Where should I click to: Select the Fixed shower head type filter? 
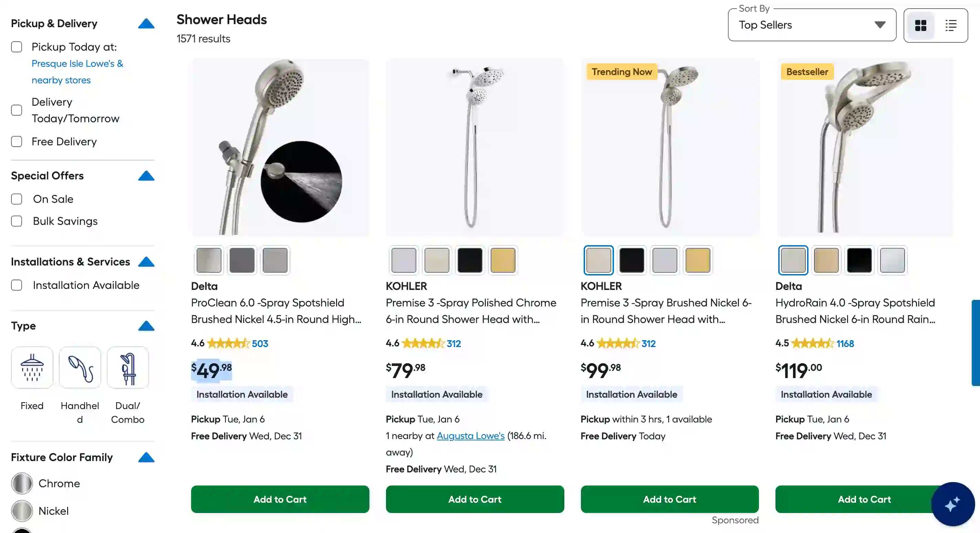32,367
